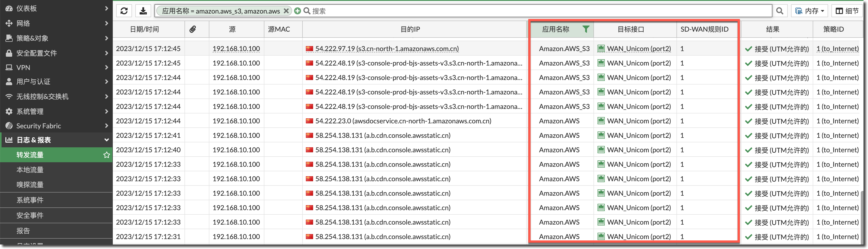Open 系统事件 log page
868x249 pixels.
tap(30, 200)
